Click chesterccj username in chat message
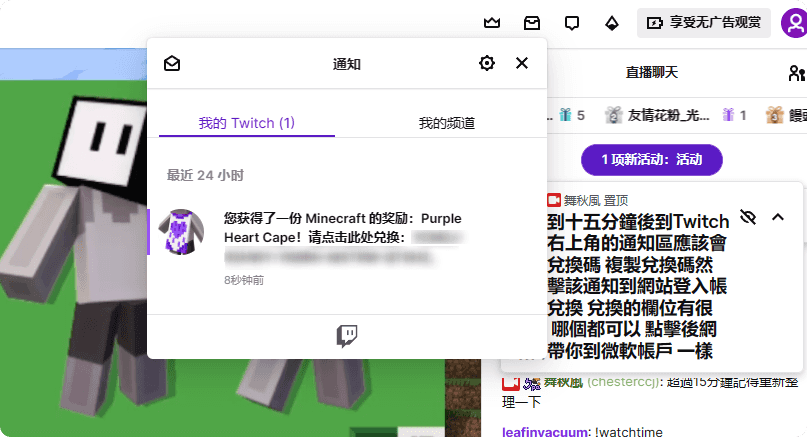This screenshot has height=437, width=807. [623, 382]
